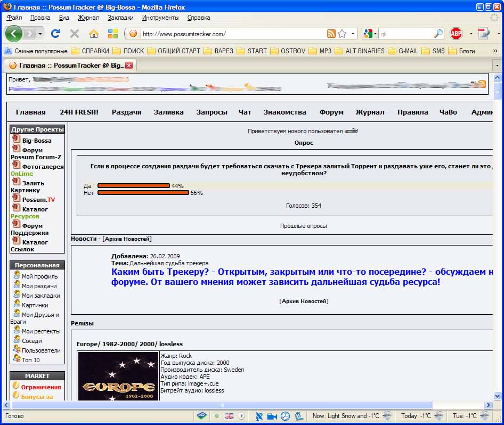Select the PossumTracker browser tab

tap(70, 65)
